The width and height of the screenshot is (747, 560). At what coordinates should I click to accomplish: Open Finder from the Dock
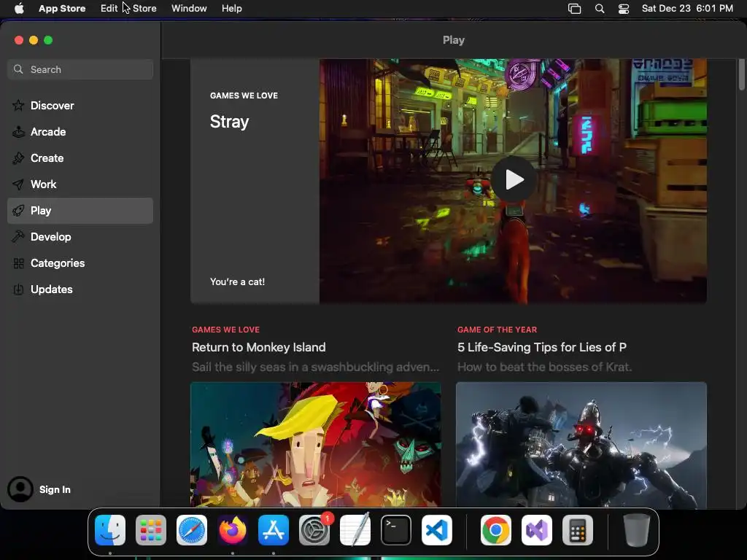click(110, 530)
